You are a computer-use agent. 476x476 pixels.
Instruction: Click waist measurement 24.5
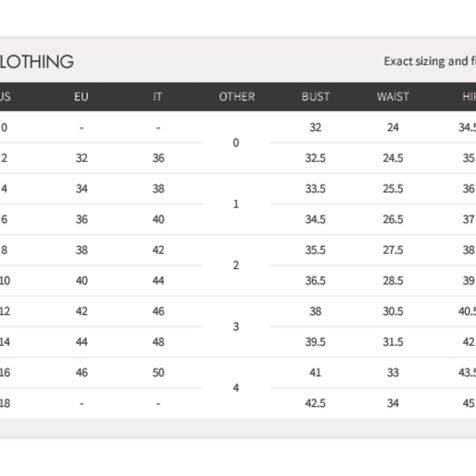[393, 158]
